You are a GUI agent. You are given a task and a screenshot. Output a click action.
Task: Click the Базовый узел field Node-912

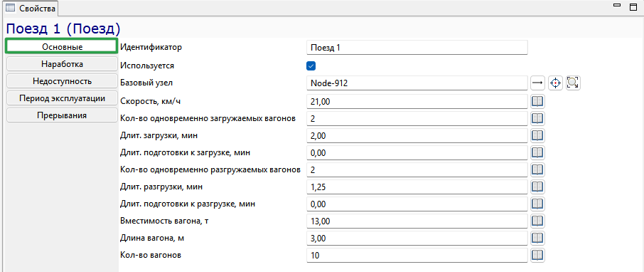coord(417,83)
